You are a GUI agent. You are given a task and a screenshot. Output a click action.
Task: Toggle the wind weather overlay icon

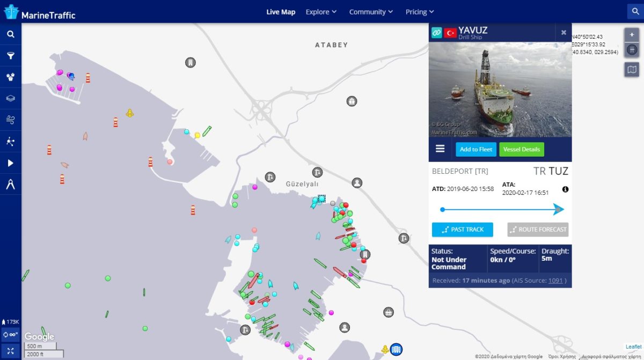pos(10,120)
